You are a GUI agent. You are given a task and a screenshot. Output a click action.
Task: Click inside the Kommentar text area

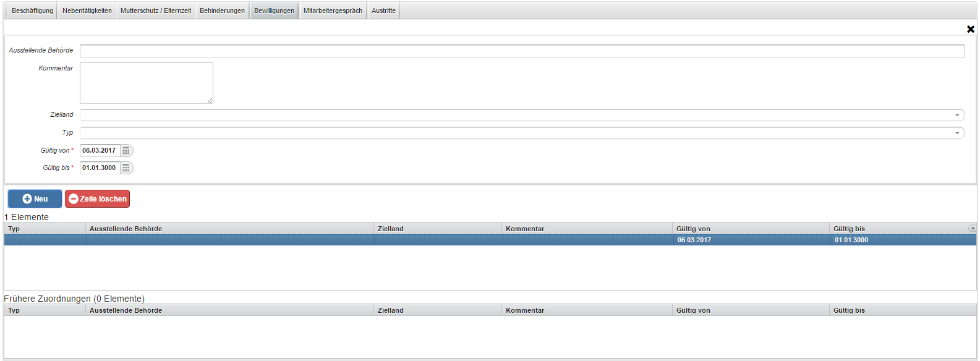[x=146, y=82]
